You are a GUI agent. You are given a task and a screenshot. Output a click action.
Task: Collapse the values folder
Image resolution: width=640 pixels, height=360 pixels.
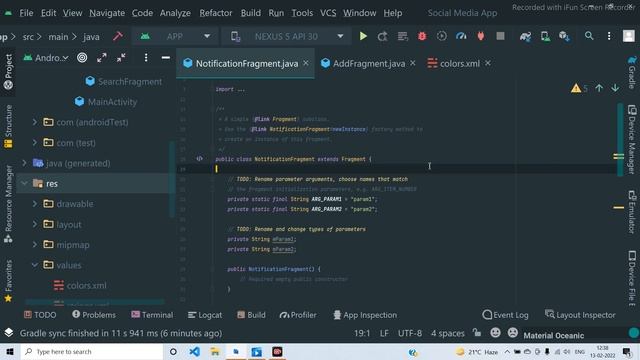click(35, 265)
